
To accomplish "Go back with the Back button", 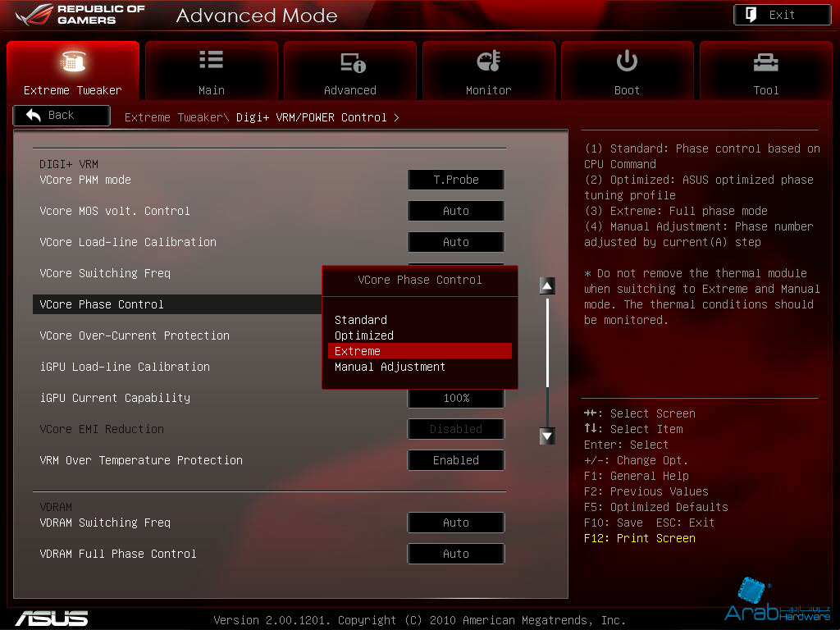I will pyautogui.click(x=62, y=115).
